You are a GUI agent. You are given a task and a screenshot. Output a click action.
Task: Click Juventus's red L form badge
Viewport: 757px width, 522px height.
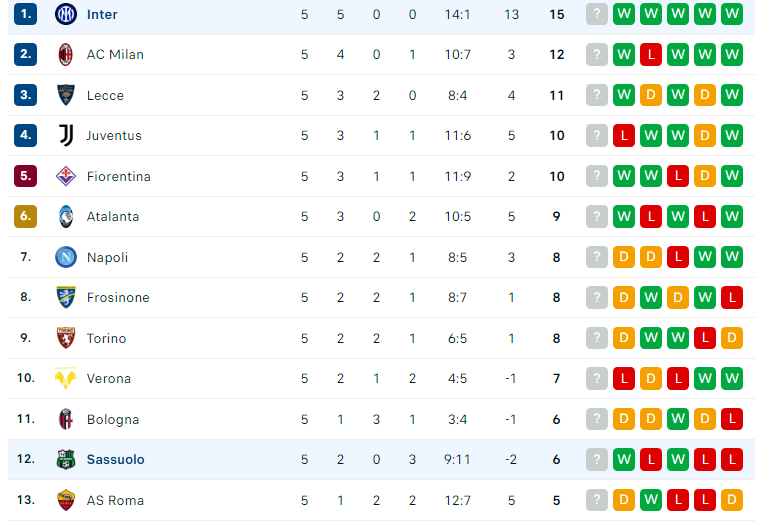click(x=624, y=135)
